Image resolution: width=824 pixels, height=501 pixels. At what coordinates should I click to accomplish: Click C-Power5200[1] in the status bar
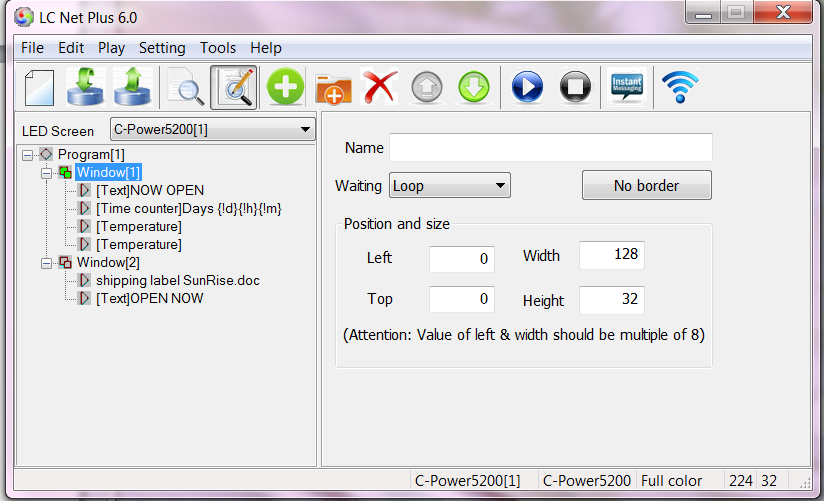(468, 480)
